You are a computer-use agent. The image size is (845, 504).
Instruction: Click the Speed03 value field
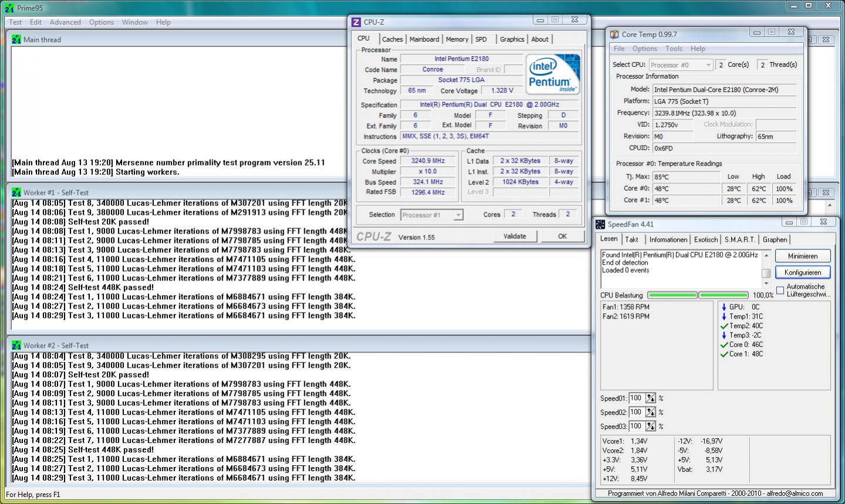(637, 426)
